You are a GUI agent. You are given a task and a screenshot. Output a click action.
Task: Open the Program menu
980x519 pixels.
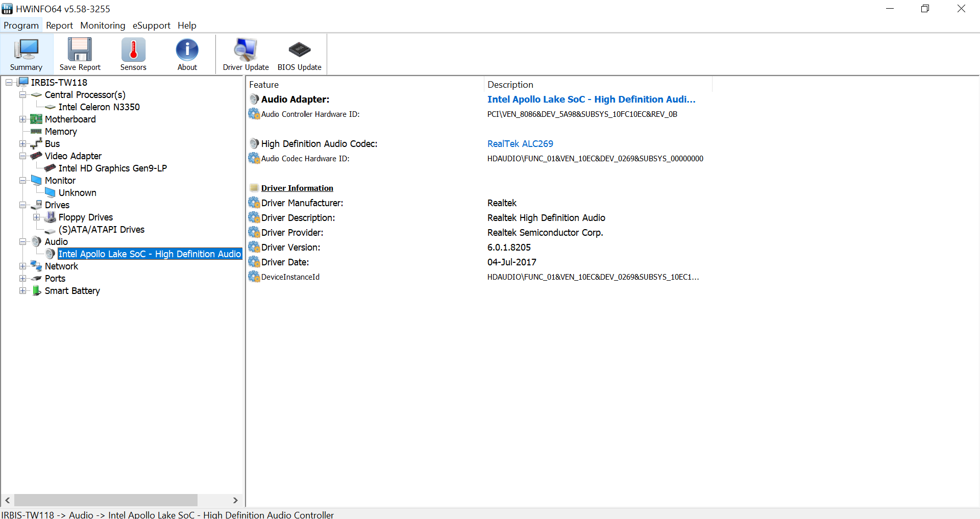coord(21,26)
